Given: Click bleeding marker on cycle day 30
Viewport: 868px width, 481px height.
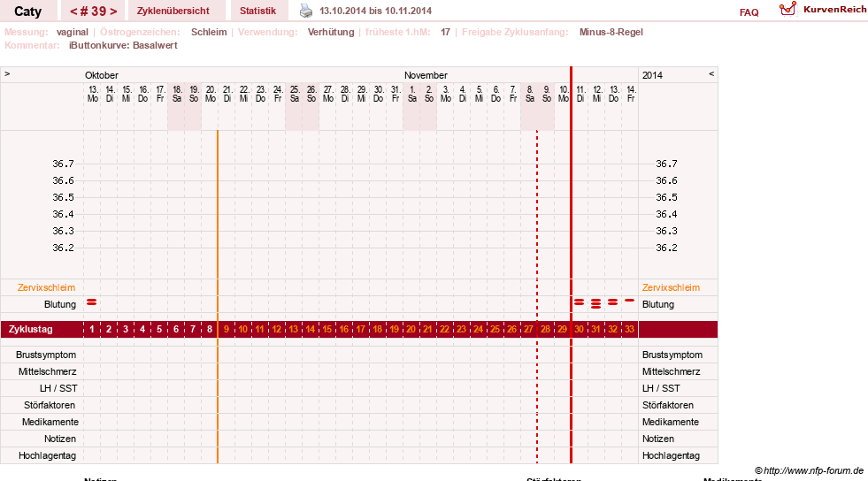Looking at the screenshot, I should tap(579, 302).
